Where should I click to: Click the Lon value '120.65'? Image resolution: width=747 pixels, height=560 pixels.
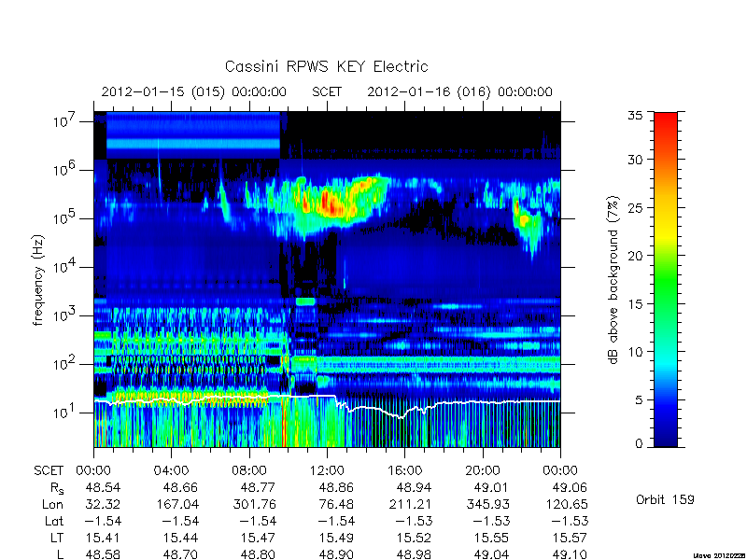point(566,504)
